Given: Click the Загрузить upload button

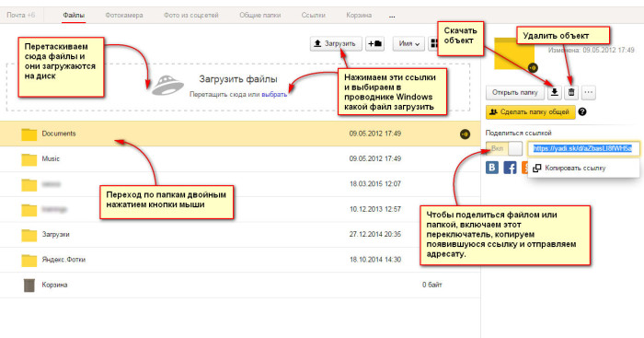Looking at the screenshot, I should tap(336, 43).
